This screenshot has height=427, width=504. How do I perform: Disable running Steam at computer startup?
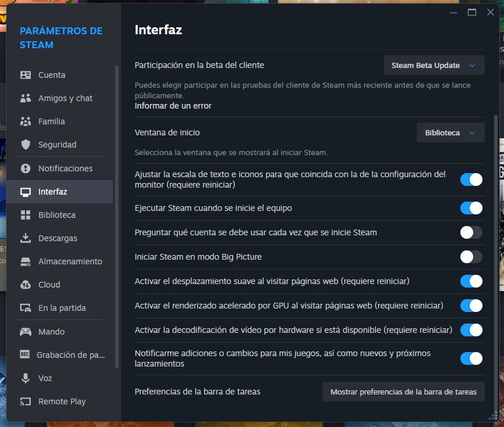471,208
